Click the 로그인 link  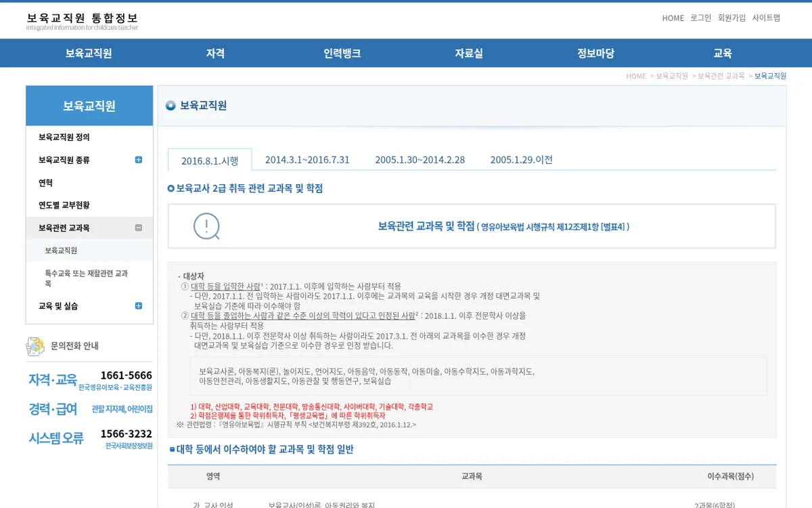click(701, 18)
